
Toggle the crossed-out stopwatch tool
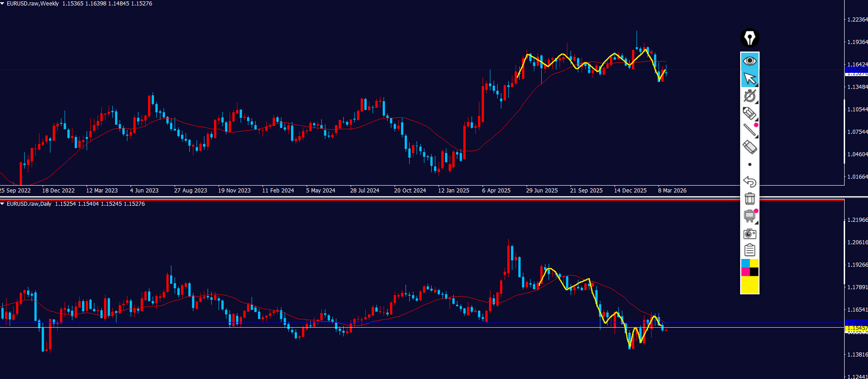coord(750,96)
